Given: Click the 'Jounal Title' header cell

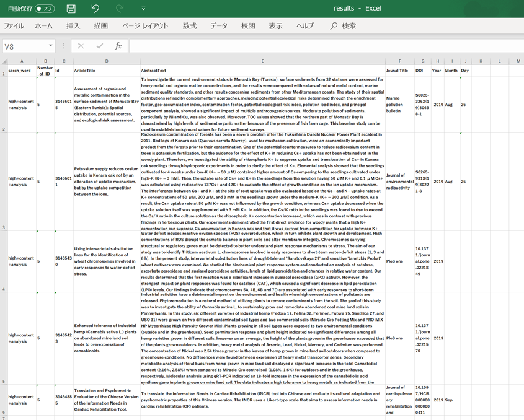Looking at the screenshot, I should click(x=400, y=71).
